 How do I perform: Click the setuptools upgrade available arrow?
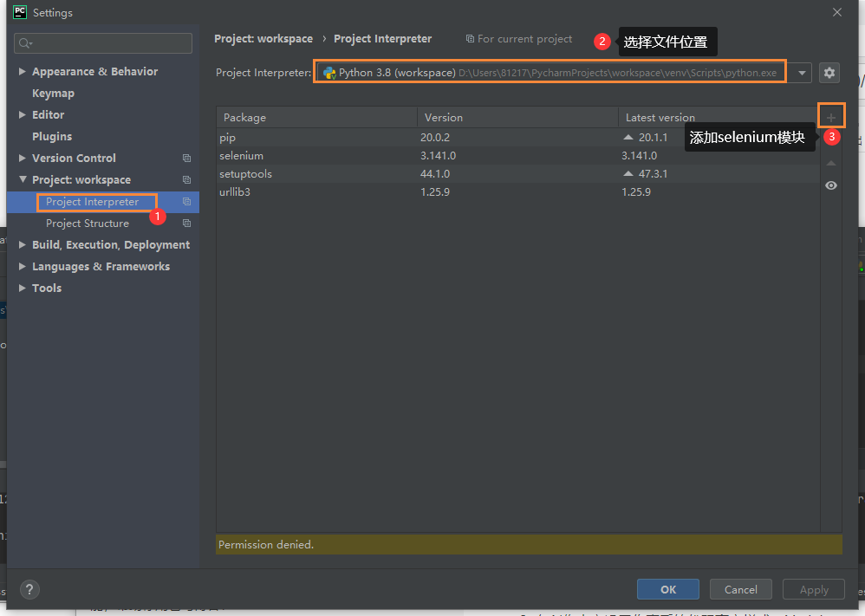628,173
